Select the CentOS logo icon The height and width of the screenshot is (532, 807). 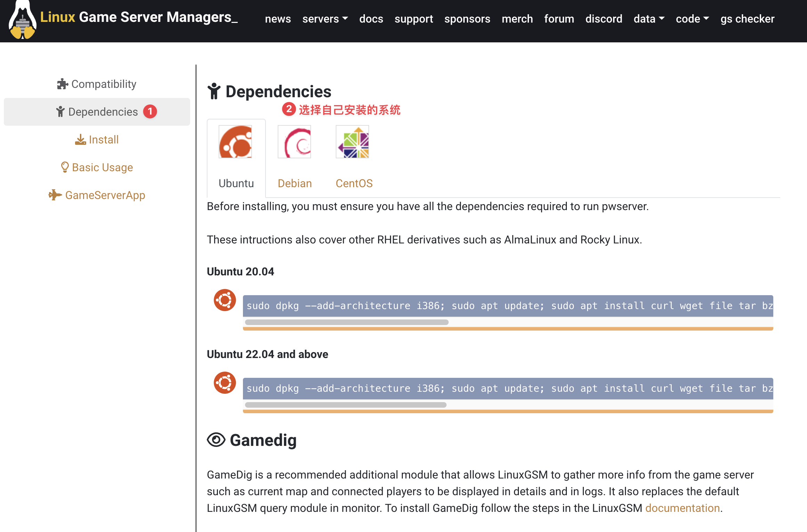[x=352, y=142]
